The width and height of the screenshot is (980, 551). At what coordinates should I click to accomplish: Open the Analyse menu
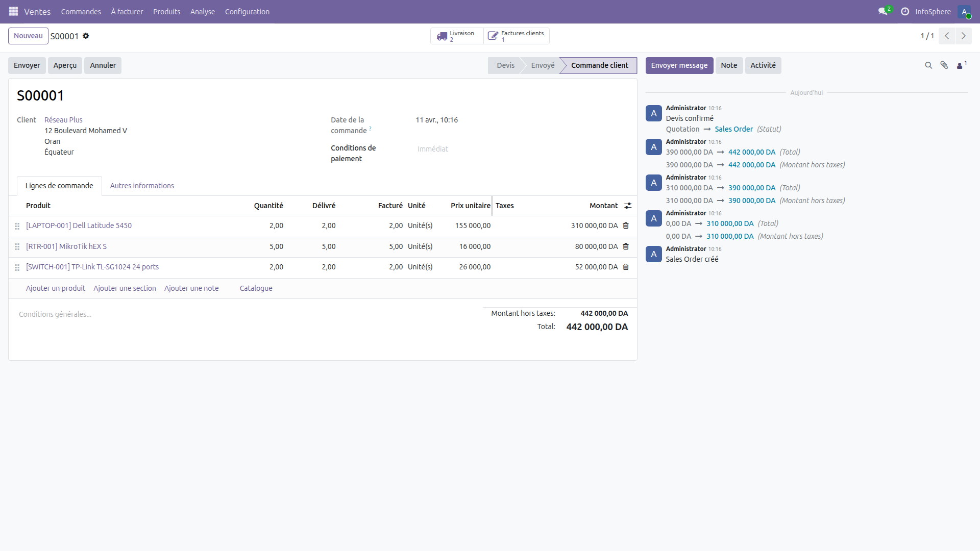(x=202, y=11)
